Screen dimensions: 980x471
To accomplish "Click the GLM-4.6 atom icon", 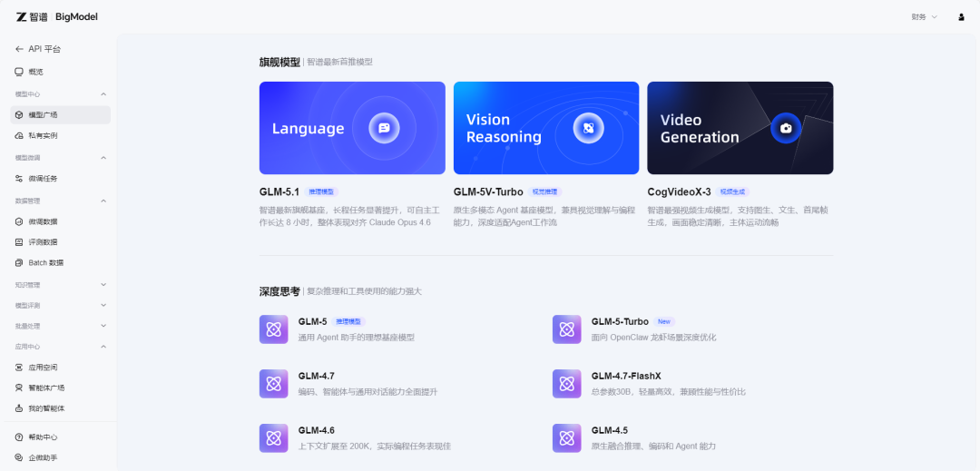I will pyautogui.click(x=274, y=438).
